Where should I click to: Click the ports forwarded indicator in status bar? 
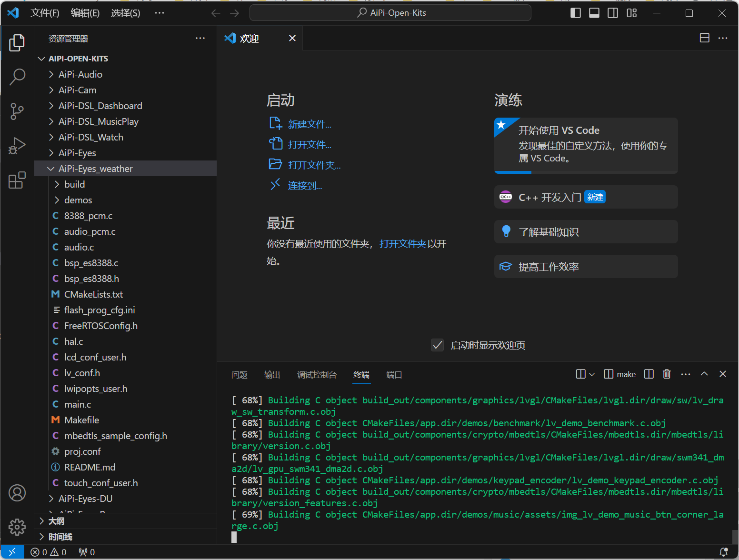pyautogui.click(x=87, y=552)
